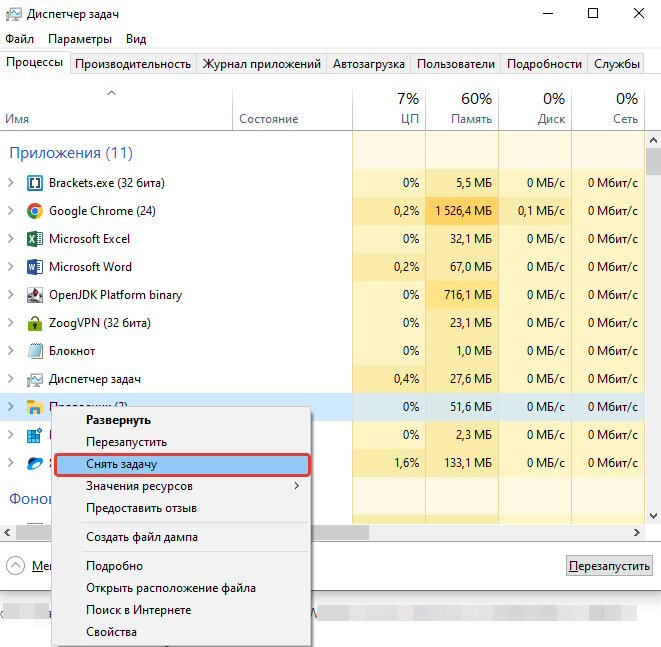Screen dimensions: 661x647
Task: Click the vertical scrollbar up arrow
Action: point(653,140)
